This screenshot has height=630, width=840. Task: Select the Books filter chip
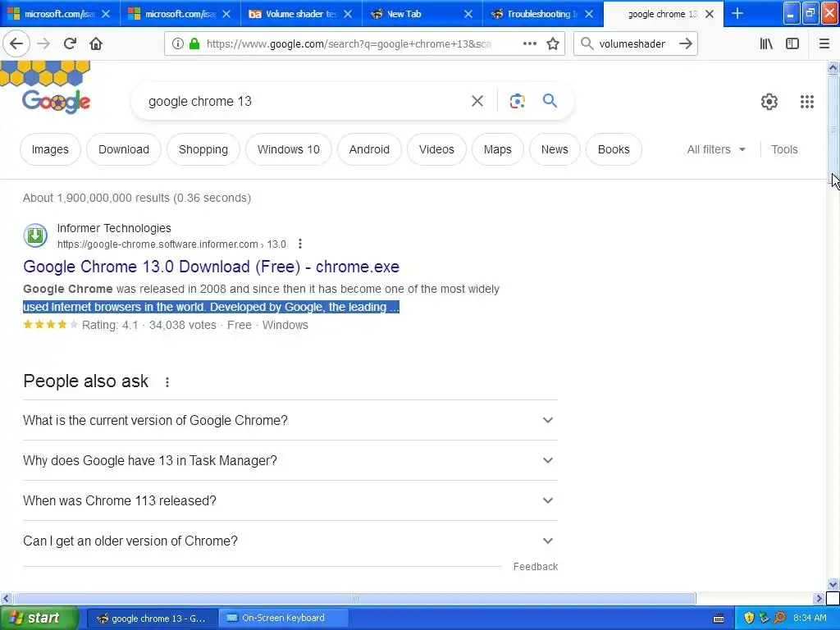coord(614,149)
